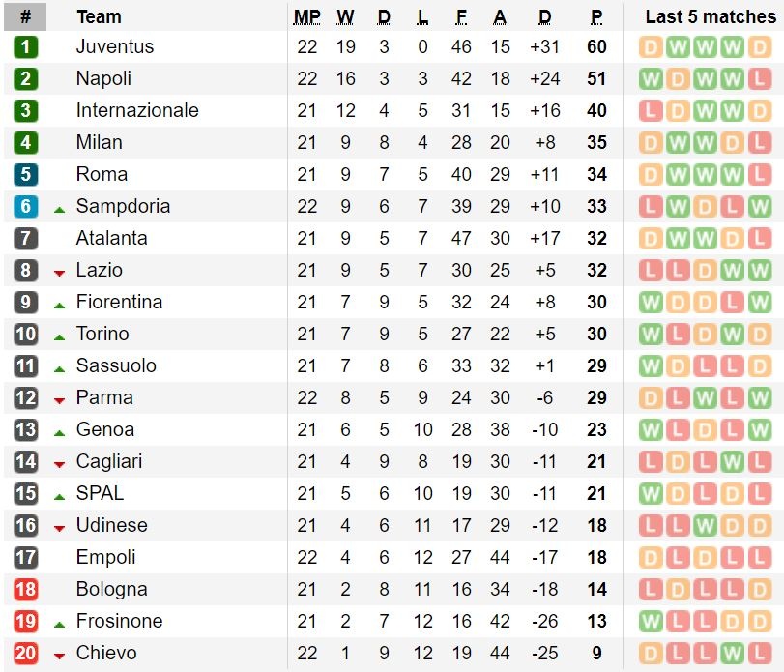784x672 pixels.
Task: Open the Atalanta team link
Action: [111, 238]
